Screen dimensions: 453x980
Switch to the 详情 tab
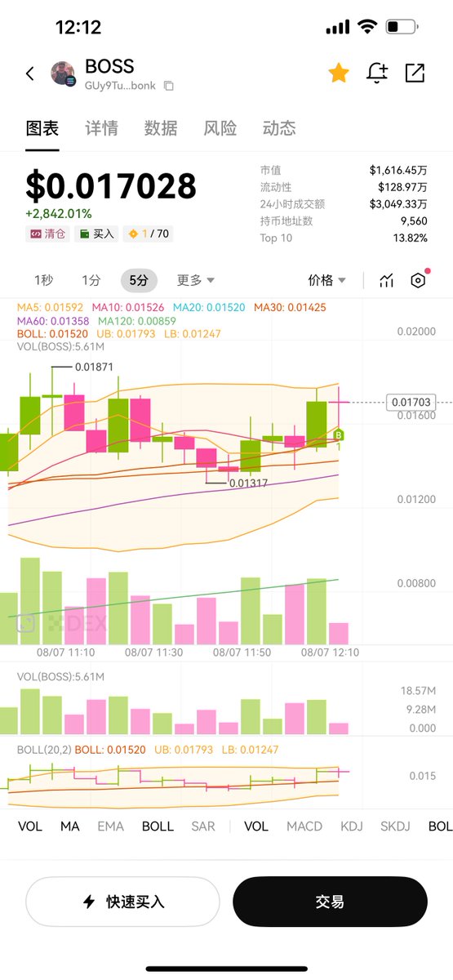coord(101,128)
